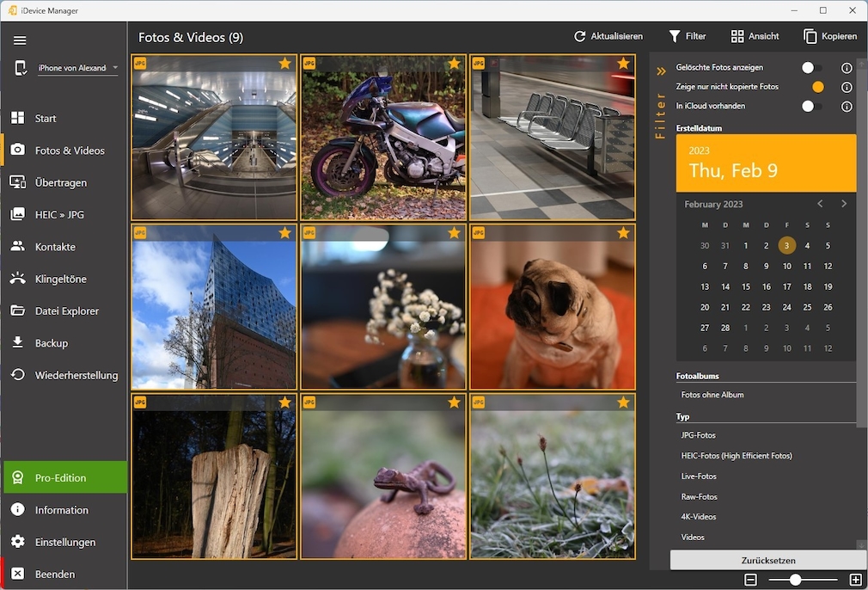This screenshot has height=590, width=868.
Task: Click the filter panel vertical scrollbar
Action: tap(861, 243)
